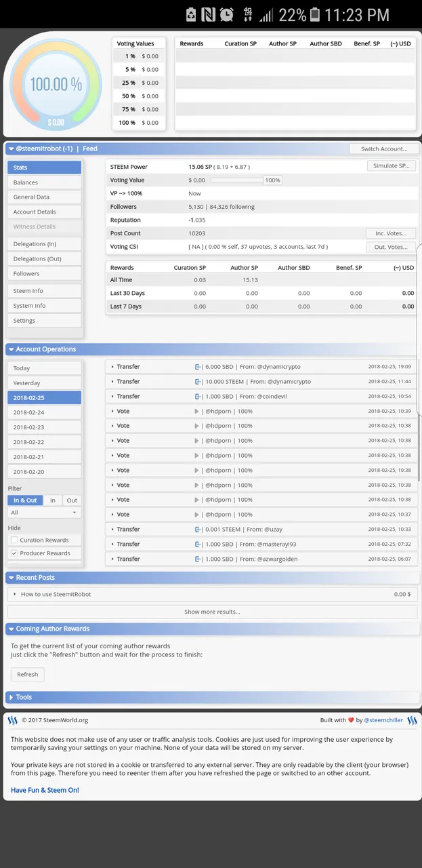
Task: Click transfer icon in the @coindevil row
Action: (198, 397)
